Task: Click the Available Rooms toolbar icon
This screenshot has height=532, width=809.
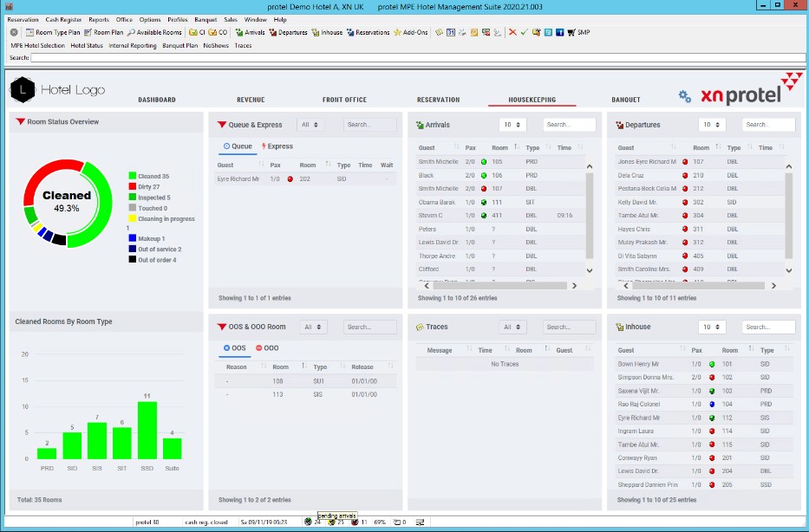Action: pyautogui.click(x=131, y=32)
